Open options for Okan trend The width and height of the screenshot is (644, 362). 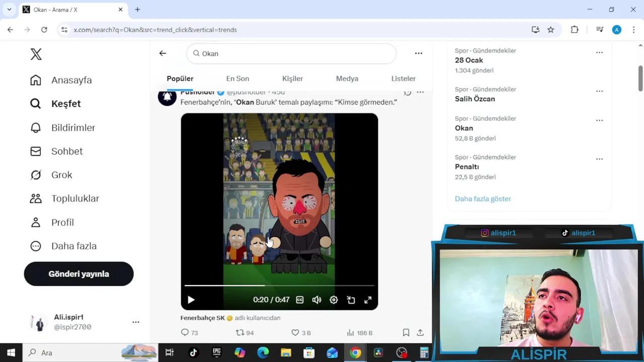click(599, 120)
